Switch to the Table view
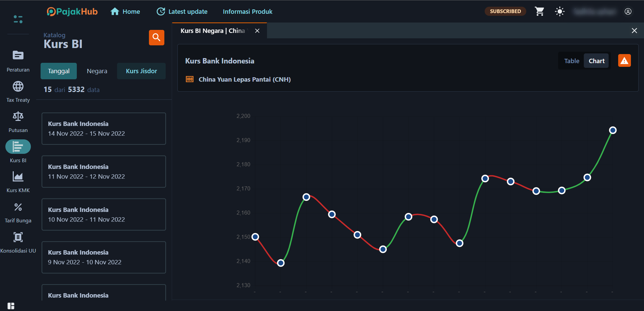Viewport: 644px width, 311px height. pos(572,61)
